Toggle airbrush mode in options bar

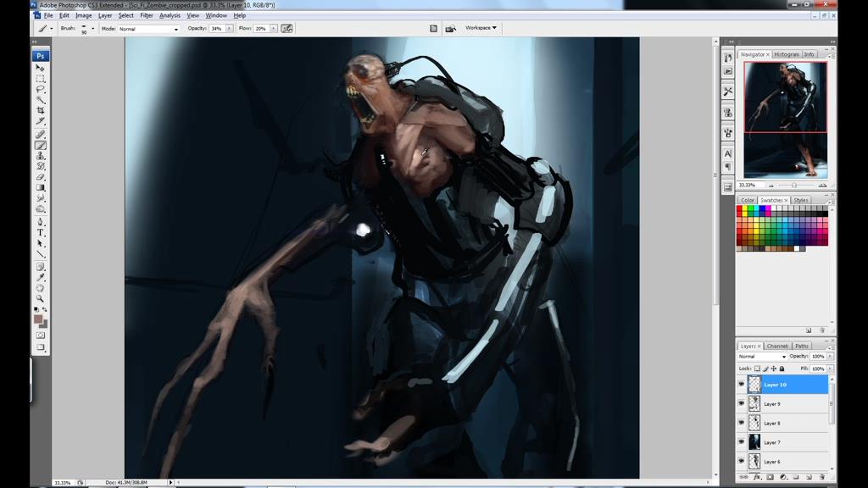tap(287, 28)
